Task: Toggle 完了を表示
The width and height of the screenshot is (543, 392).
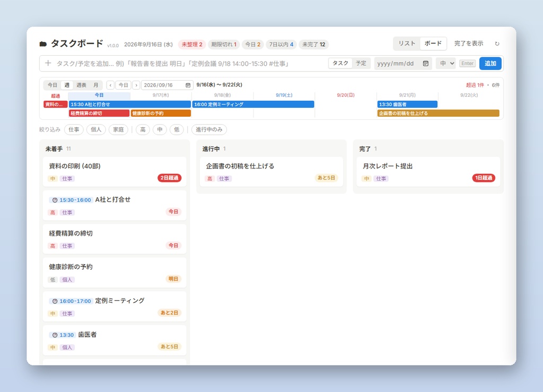Action: 469,43
